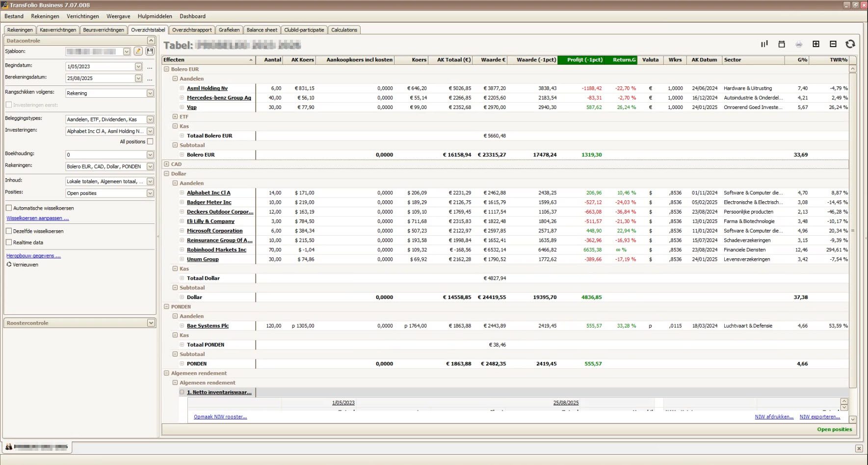The image size is (868, 465).
Task: Click the vertical scrollbar of the table
Action: point(853,230)
